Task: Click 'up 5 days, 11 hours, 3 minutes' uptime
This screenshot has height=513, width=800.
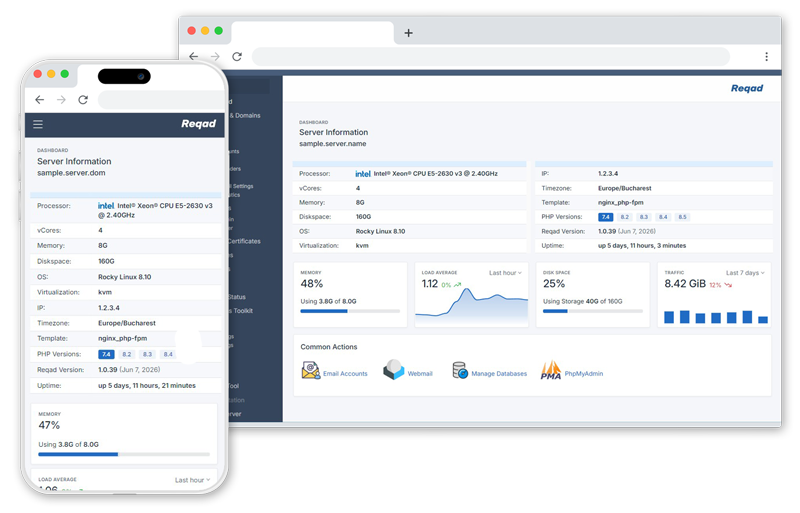Action: click(642, 246)
